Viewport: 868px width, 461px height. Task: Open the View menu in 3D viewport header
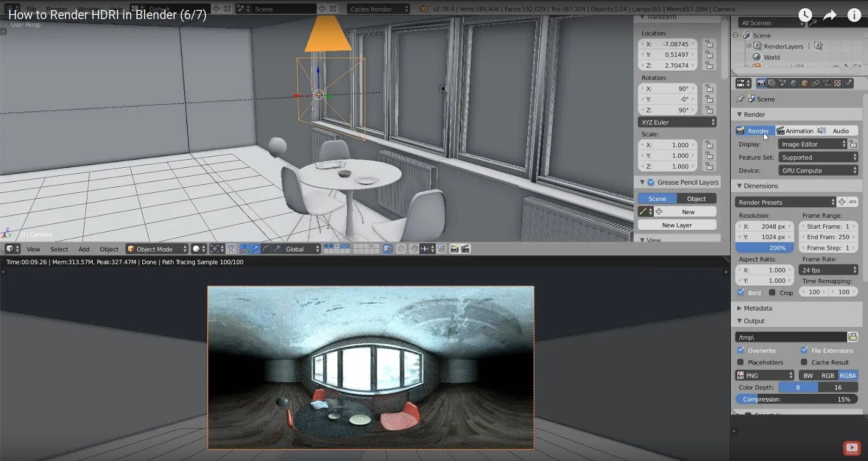[34, 249]
